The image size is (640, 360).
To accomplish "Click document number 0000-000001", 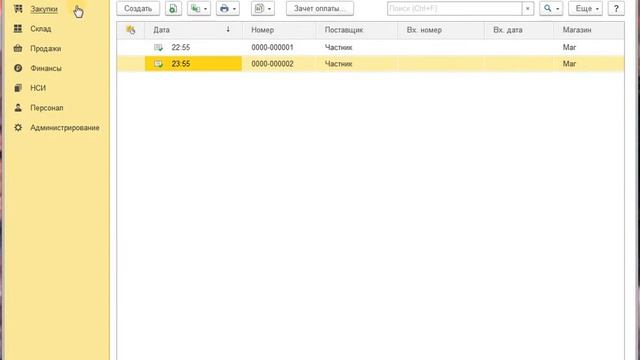I will coord(272,47).
